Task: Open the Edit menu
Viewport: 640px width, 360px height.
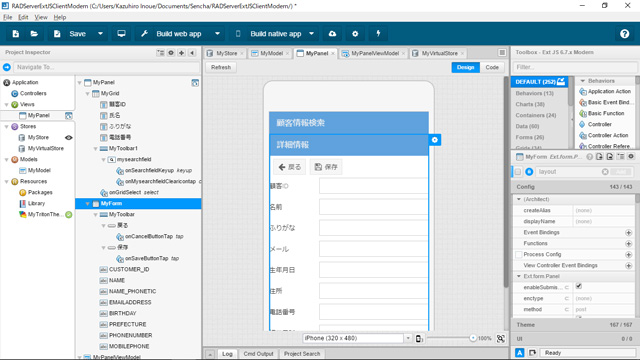Action: click(23, 17)
